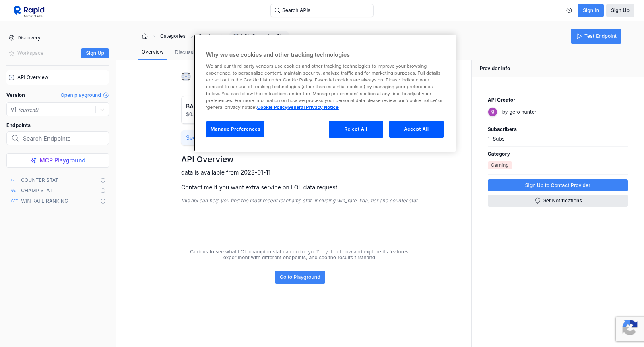Open the Cookie Policy link
This screenshot has width=644, height=347.
point(272,107)
